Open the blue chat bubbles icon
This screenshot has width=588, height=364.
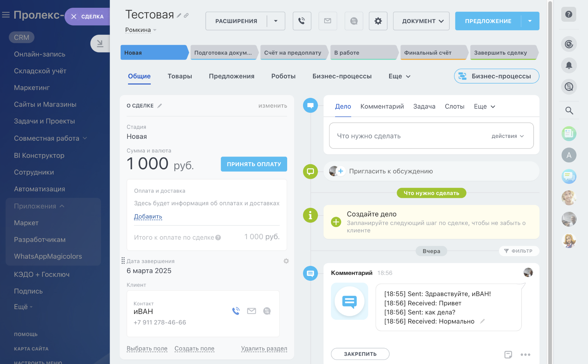(x=569, y=176)
